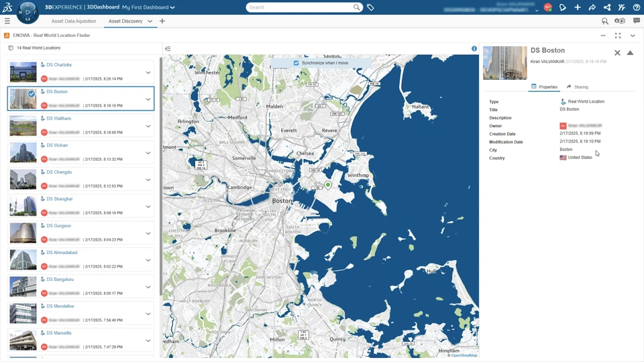644x362 pixels.
Task: Open the DS Charlotte location link
Action: pos(59,65)
